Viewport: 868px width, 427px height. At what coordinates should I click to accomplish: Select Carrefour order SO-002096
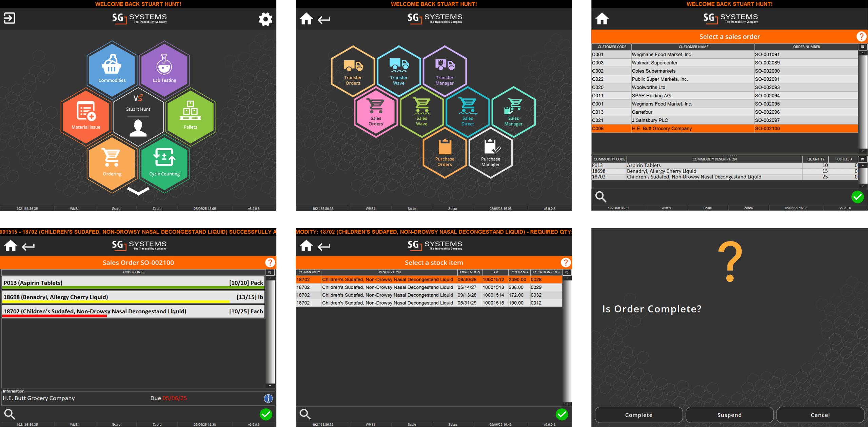pyautogui.click(x=725, y=112)
